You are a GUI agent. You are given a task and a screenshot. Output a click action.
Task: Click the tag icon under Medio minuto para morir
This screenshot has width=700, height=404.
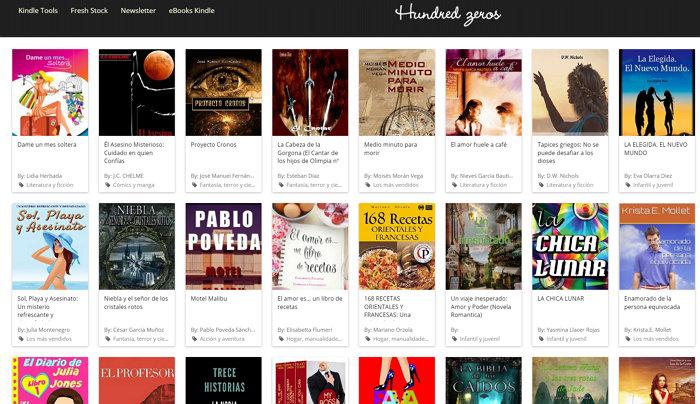point(367,185)
